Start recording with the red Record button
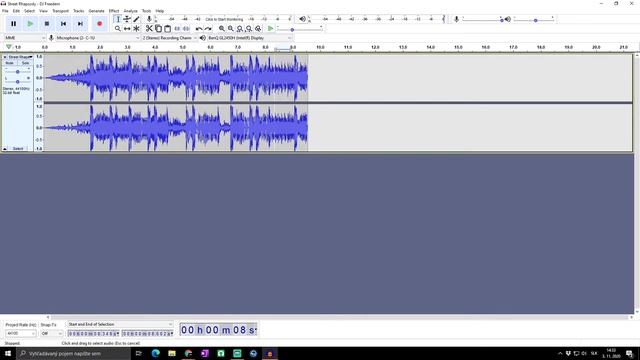Screen dimensions: 640x360 99,24
